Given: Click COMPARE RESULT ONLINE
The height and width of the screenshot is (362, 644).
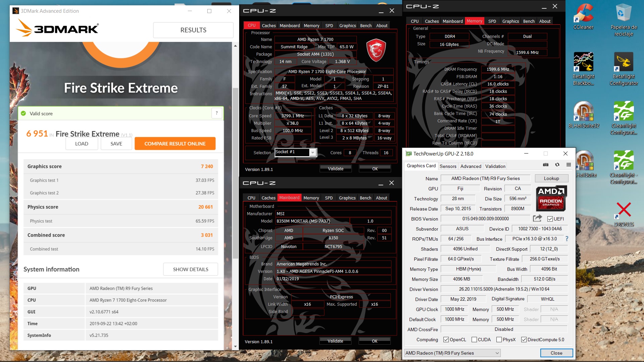Looking at the screenshot, I should [175, 143].
